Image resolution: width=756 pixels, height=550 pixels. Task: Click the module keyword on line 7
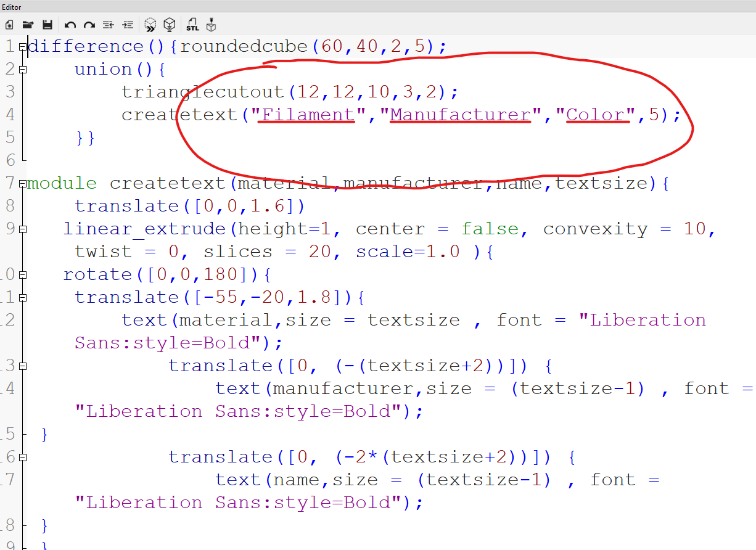(x=62, y=183)
